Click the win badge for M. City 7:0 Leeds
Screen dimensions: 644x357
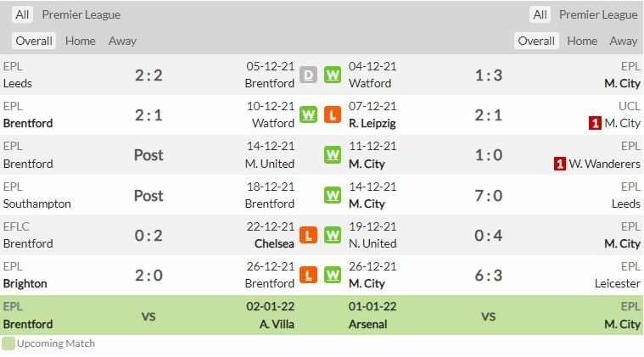pyautogui.click(x=333, y=195)
